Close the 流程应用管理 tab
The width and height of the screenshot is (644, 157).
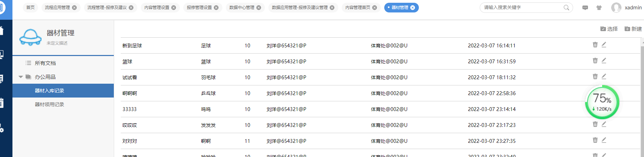pyautogui.click(x=74, y=8)
